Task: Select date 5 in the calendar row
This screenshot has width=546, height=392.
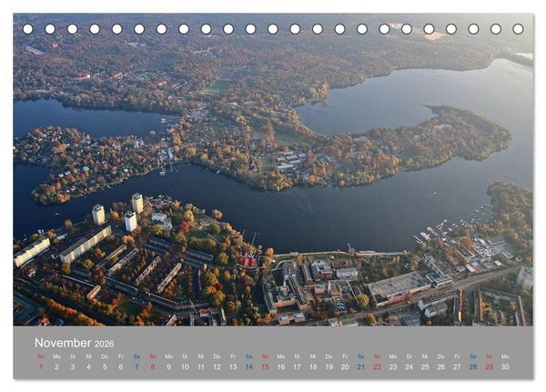Action: coord(105,367)
